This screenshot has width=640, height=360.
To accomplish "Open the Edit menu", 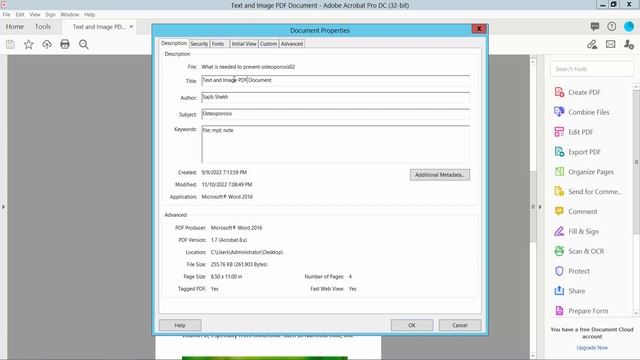I will click(20, 14).
